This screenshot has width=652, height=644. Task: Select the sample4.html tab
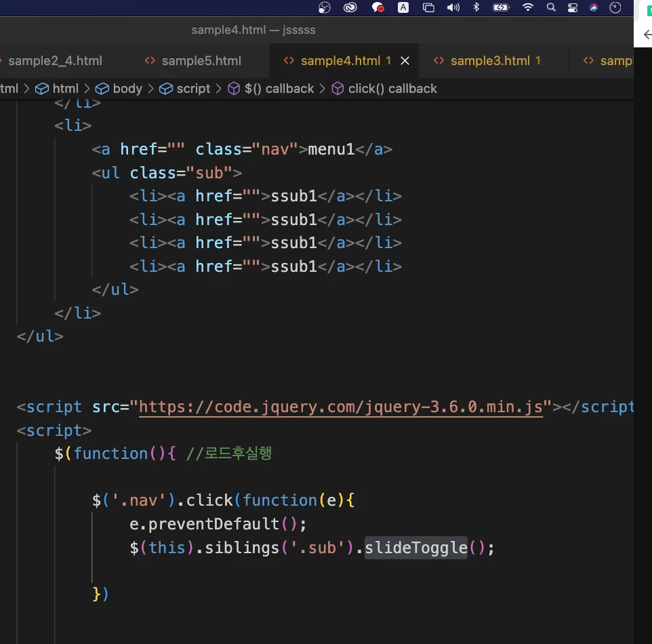click(340, 61)
